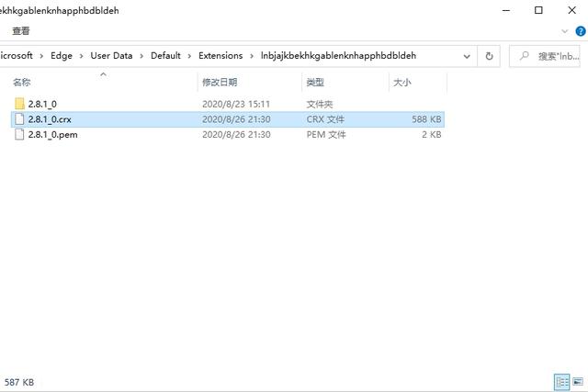Click the refresh icon beside address bar
The height and width of the screenshot is (392, 588).
pyautogui.click(x=489, y=56)
